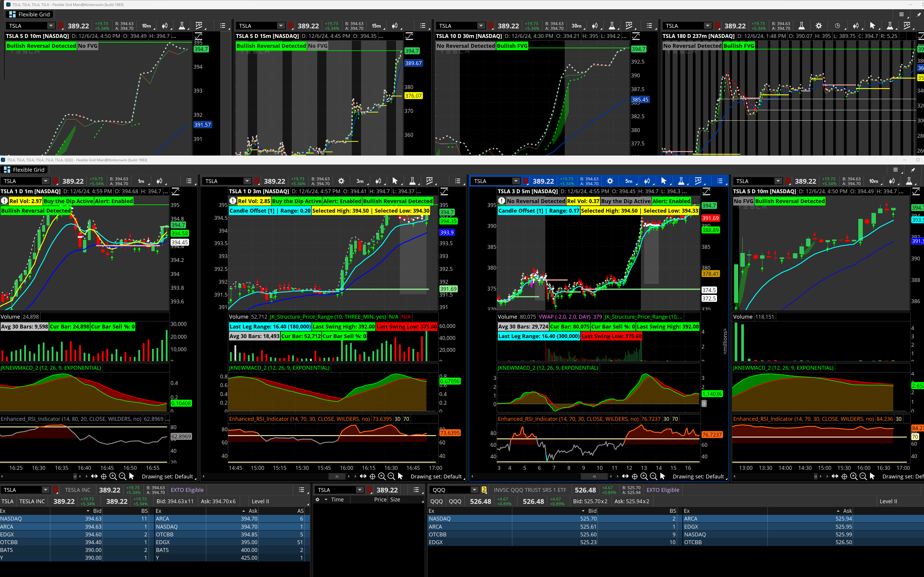Viewport: 924px width, 577px height.
Task: Click red symbol-link indicator on 3m chart
Action: [x=257, y=181]
